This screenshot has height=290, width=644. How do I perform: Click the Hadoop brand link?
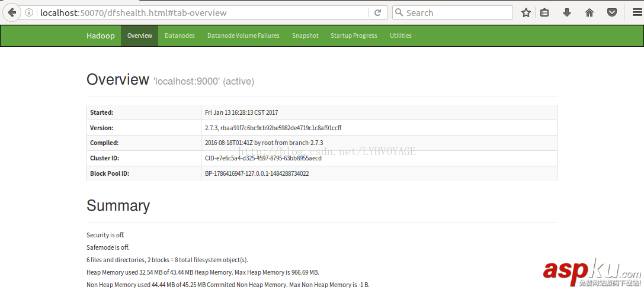click(100, 36)
